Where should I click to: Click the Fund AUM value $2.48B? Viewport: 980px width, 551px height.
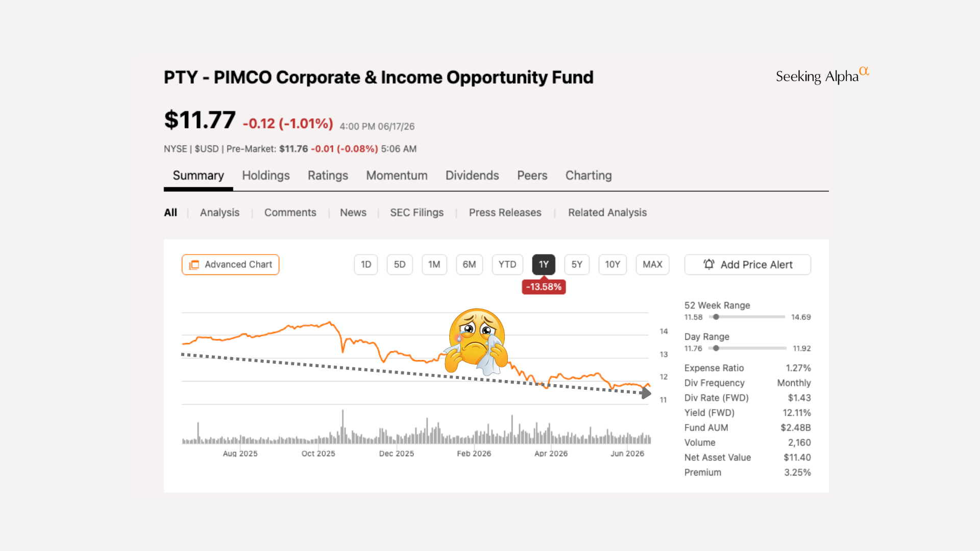coord(796,428)
